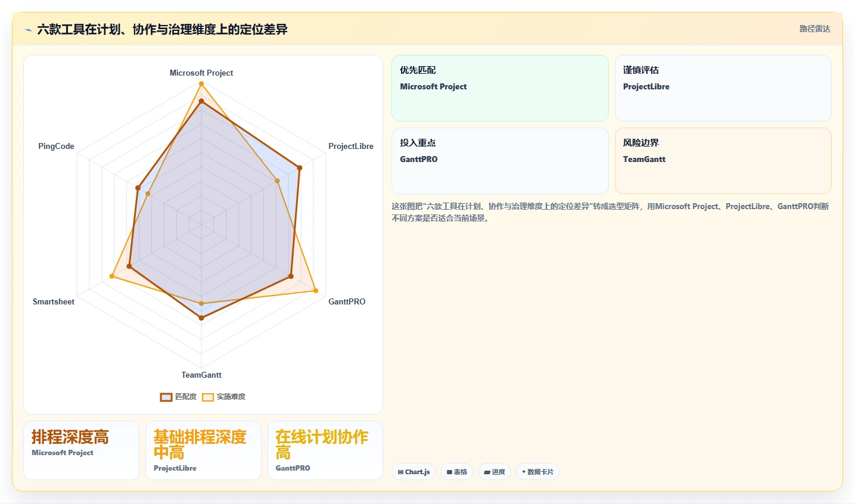The height and width of the screenshot is (504, 855).
Task: Toggle the 实施难度 legend swatch
Action: click(208, 397)
